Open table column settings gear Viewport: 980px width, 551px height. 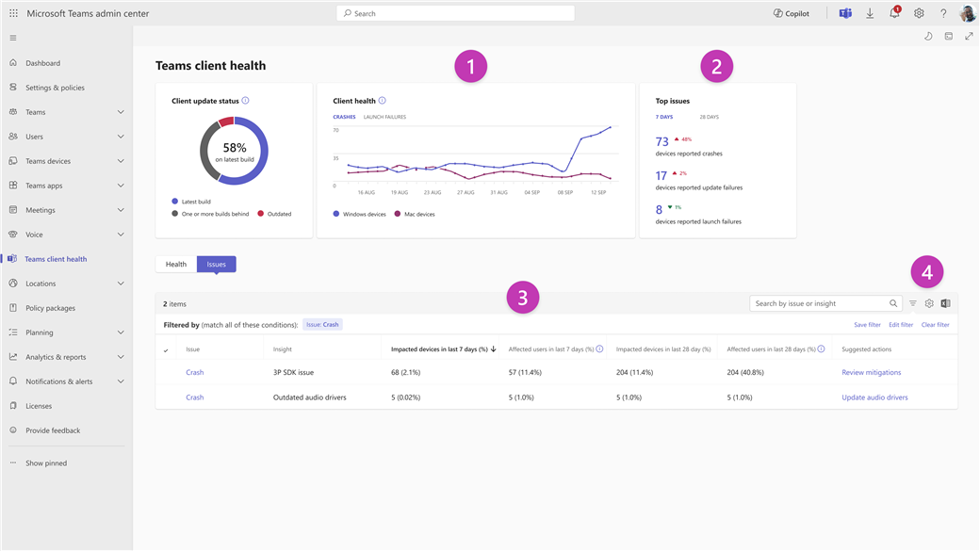pyautogui.click(x=929, y=303)
